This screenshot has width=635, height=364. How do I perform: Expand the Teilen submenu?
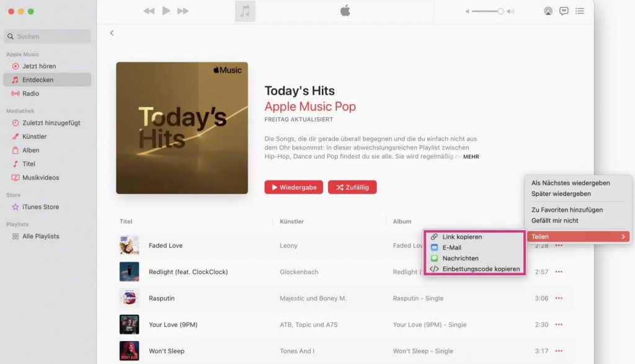point(577,237)
